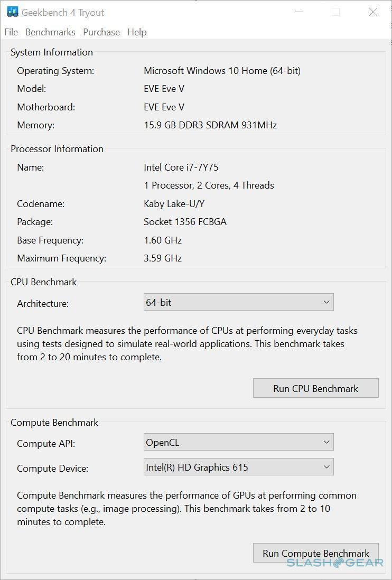This screenshot has width=392, height=580.
Task: Click the Geekbench 4 Tryout title text
Action: point(63,13)
